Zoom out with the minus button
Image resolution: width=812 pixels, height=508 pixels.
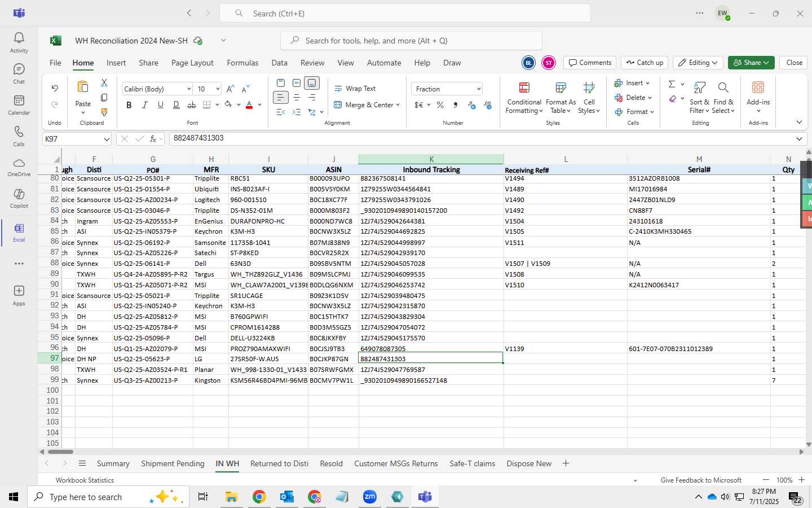[x=766, y=480]
